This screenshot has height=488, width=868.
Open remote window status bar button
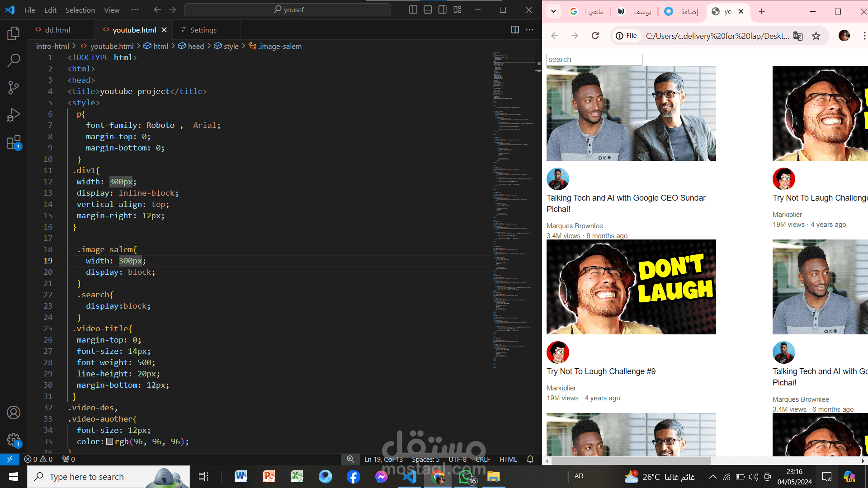coord(9,459)
